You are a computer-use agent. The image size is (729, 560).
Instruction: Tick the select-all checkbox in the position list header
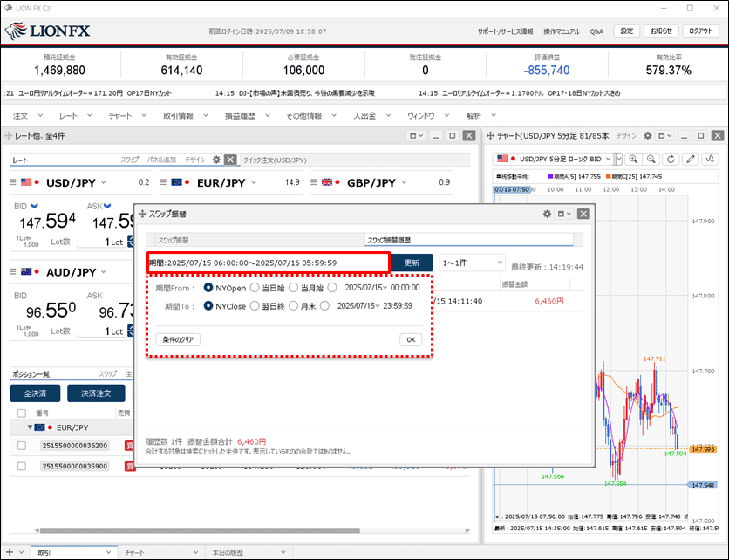[x=22, y=413]
